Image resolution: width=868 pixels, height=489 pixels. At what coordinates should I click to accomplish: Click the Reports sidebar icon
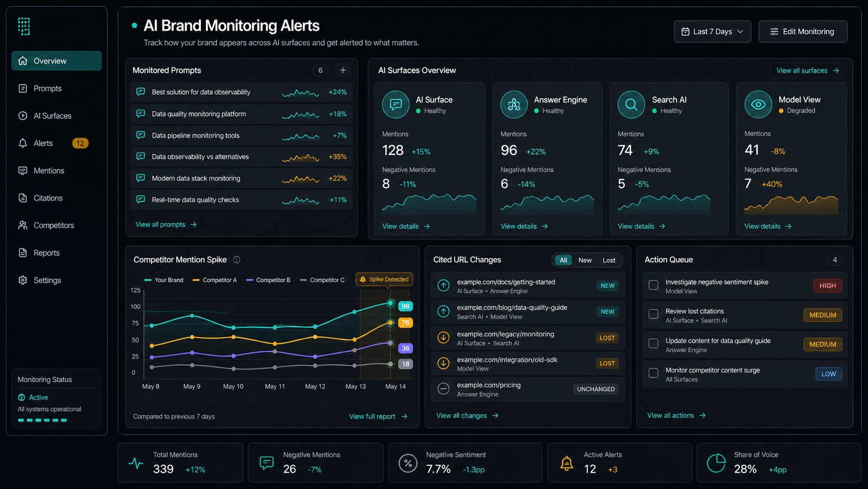pos(23,253)
